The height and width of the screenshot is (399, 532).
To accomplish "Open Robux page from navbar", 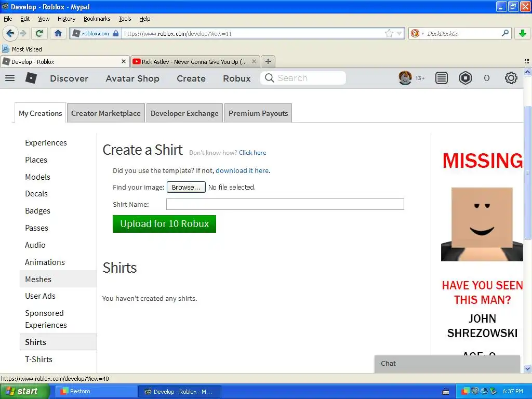I will (x=237, y=78).
